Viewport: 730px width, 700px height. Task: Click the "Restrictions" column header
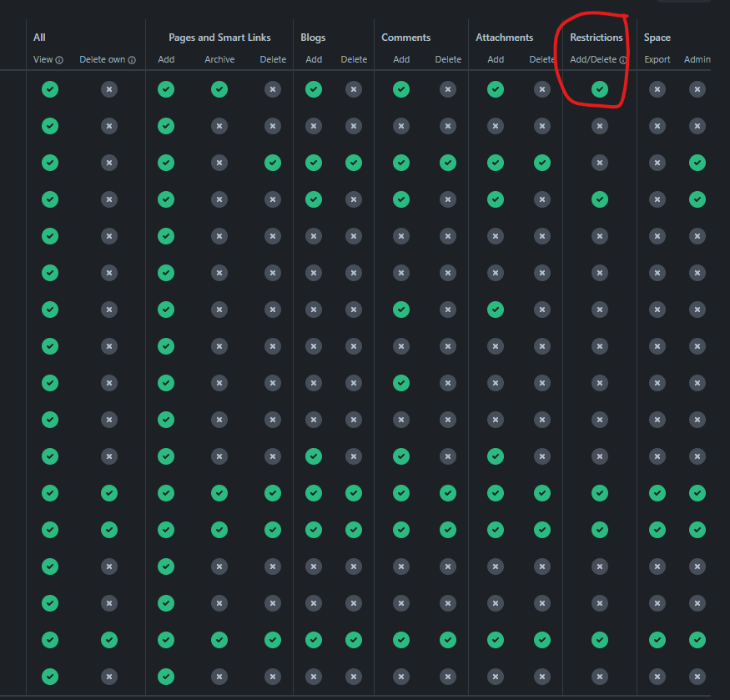tap(596, 37)
